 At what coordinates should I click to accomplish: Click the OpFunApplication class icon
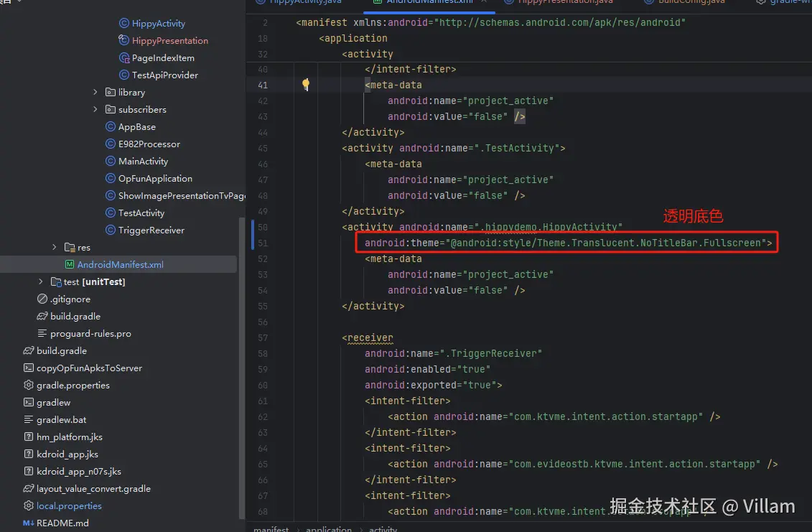coord(111,178)
